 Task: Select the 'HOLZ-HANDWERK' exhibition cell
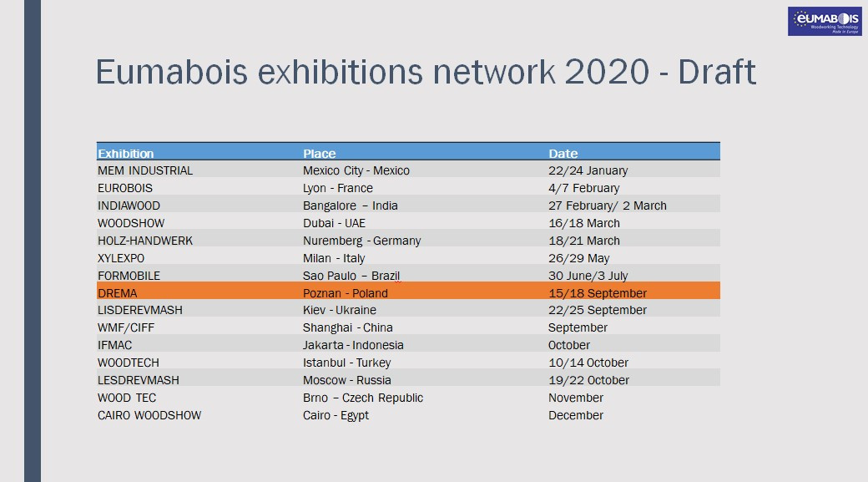pyautogui.click(x=145, y=241)
